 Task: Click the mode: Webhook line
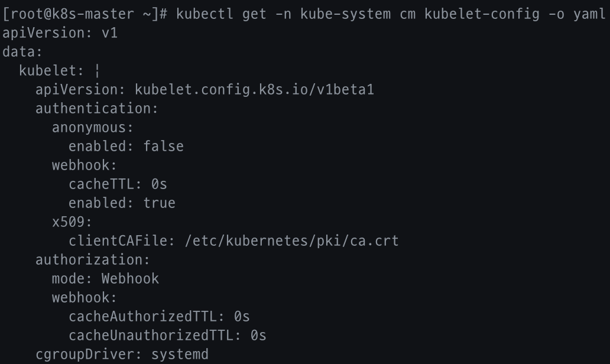pos(105,279)
